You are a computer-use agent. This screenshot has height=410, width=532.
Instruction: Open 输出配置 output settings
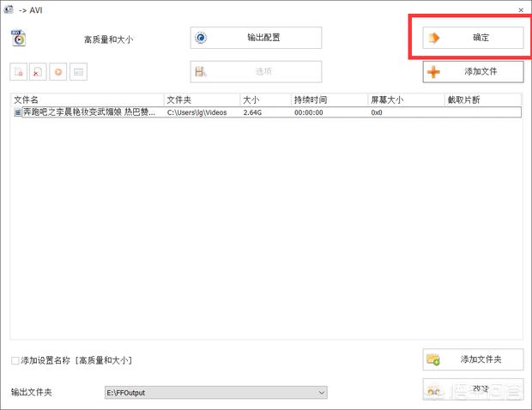[256, 38]
